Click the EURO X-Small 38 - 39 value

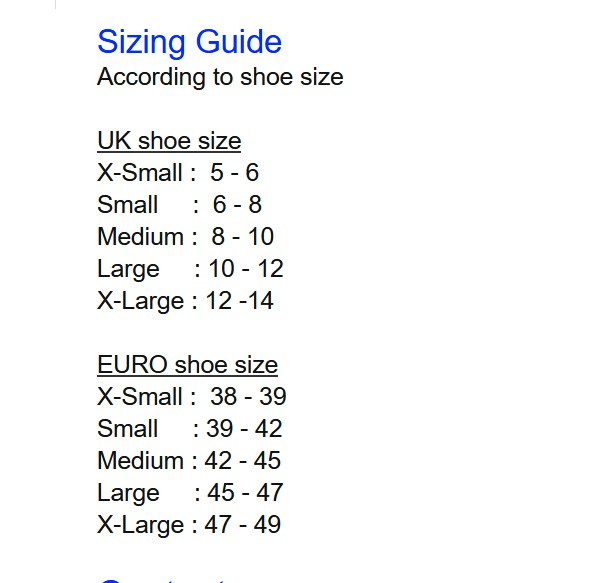tap(248, 397)
